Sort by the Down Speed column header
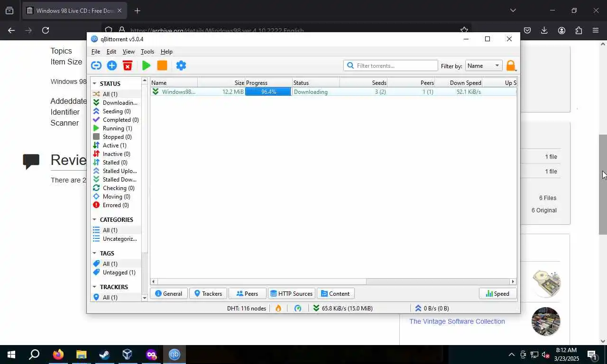The image size is (607, 364). coord(459,82)
